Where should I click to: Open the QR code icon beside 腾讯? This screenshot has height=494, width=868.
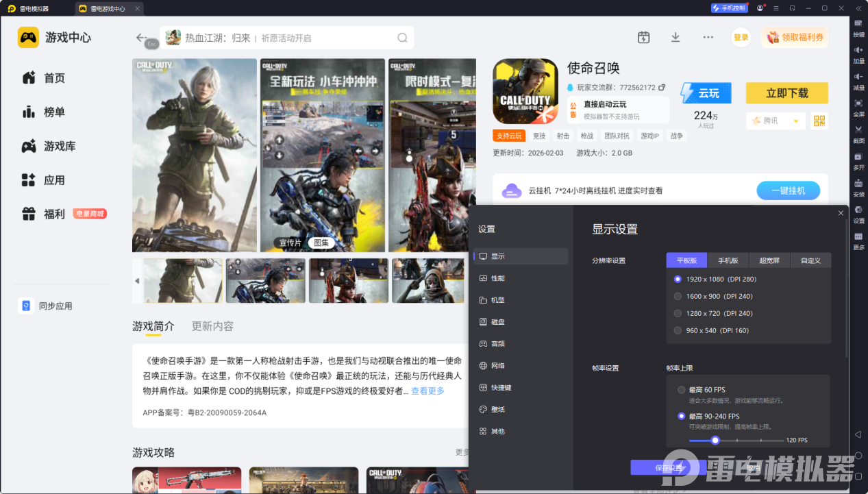point(819,121)
